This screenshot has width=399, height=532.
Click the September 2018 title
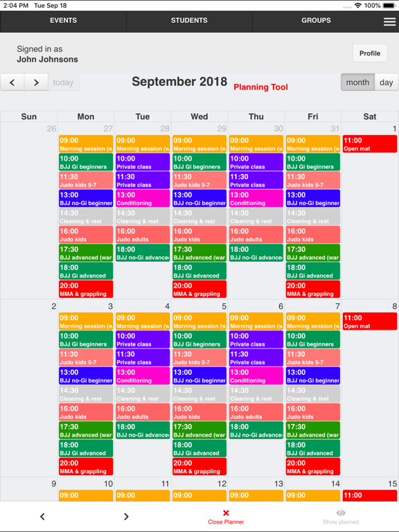[x=179, y=82]
